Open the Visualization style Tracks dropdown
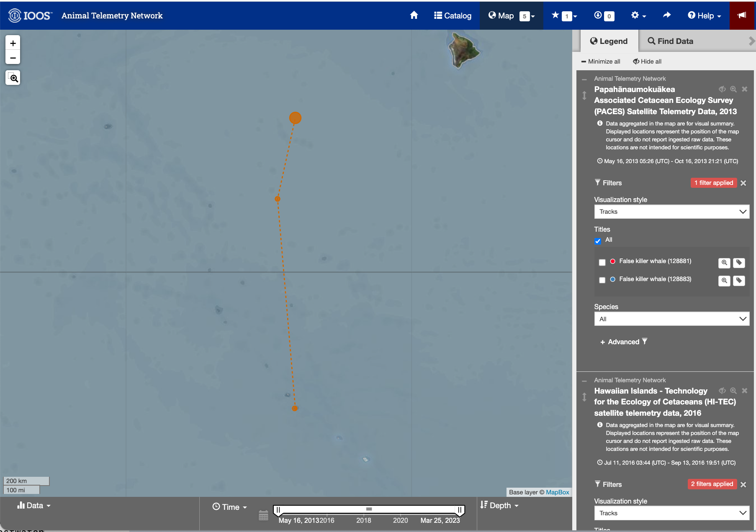Image resolution: width=756 pixels, height=532 pixels. [x=671, y=212]
